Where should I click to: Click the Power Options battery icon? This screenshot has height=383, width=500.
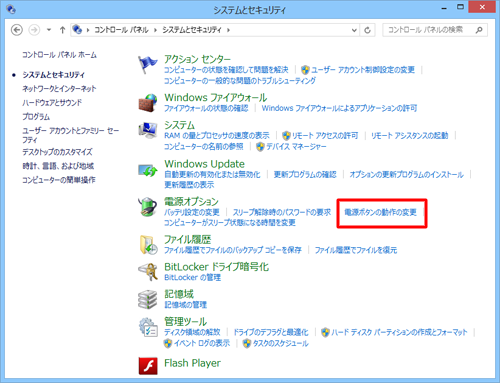coord(148,207)
